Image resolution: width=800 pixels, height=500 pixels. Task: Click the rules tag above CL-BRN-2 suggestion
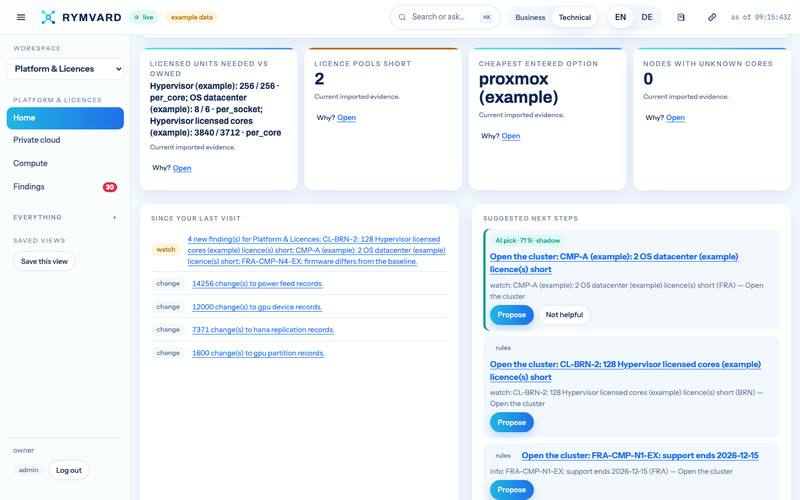(x=503, y=348)
